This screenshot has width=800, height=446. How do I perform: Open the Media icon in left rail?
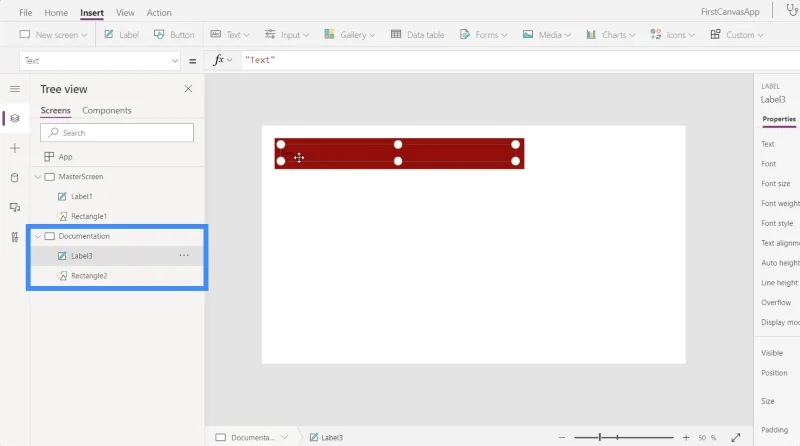click(x=15, y=207)
